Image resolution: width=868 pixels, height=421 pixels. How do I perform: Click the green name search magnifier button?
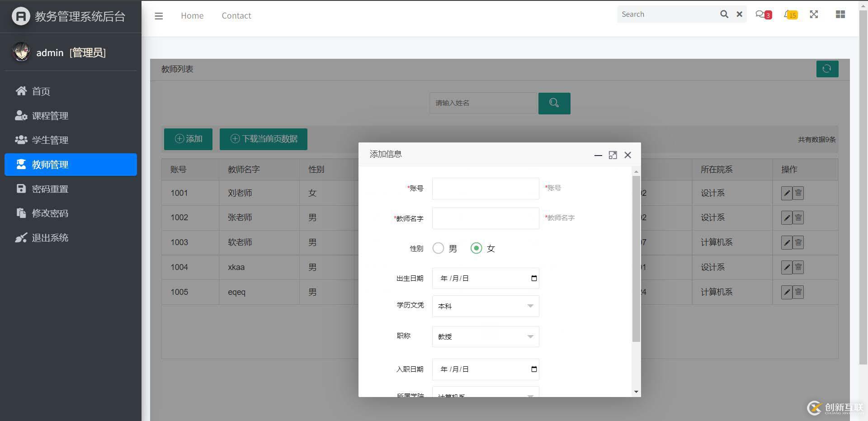554,103
